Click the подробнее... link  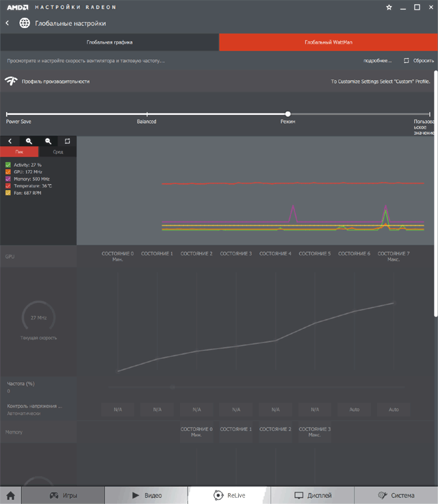(x=377, y=61)
